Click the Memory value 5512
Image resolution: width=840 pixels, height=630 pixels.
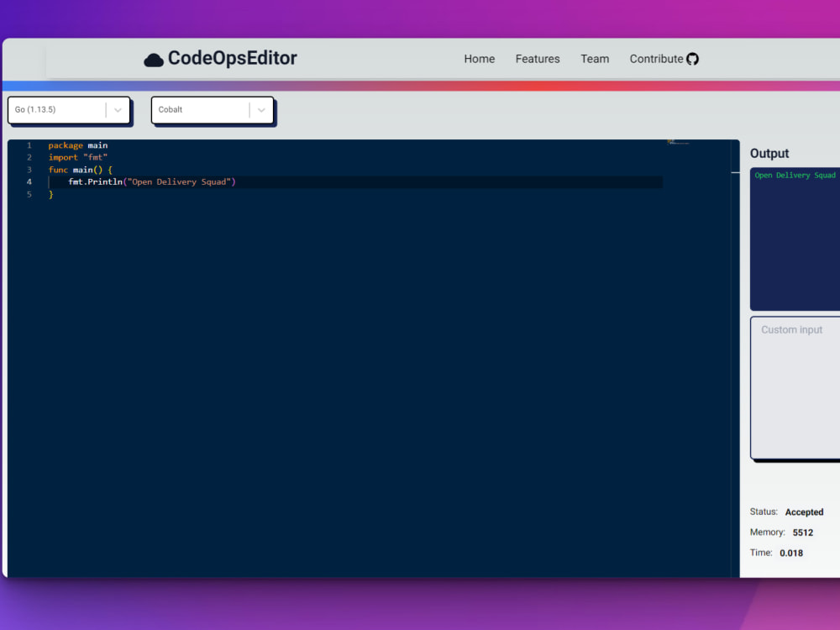click(x=803, y=533)
